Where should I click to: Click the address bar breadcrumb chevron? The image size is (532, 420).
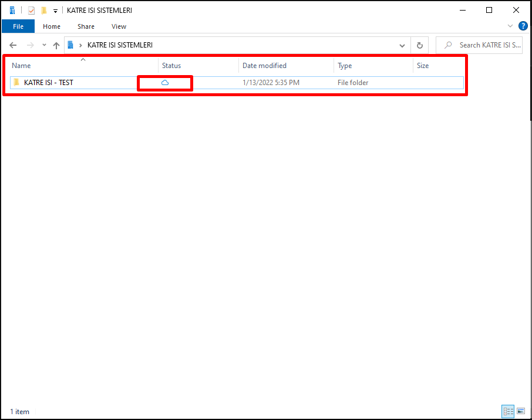point(80,45)
